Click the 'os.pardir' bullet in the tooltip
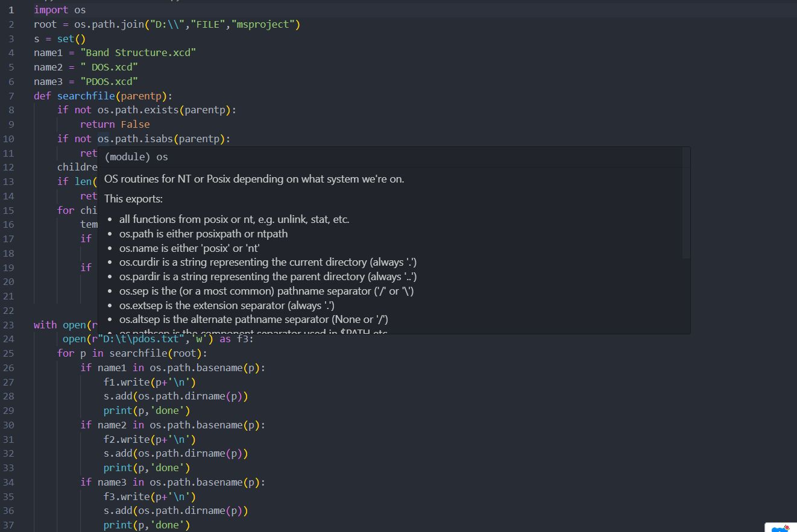The width and height of the screenshot is (797, 532). pos(268,277)
